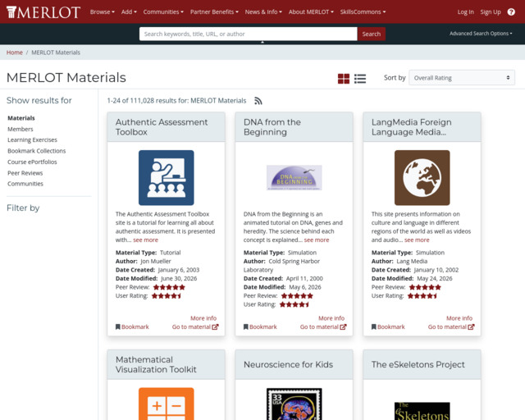Click the eSkeletons Project thumbnail

(x=422, y=411)
